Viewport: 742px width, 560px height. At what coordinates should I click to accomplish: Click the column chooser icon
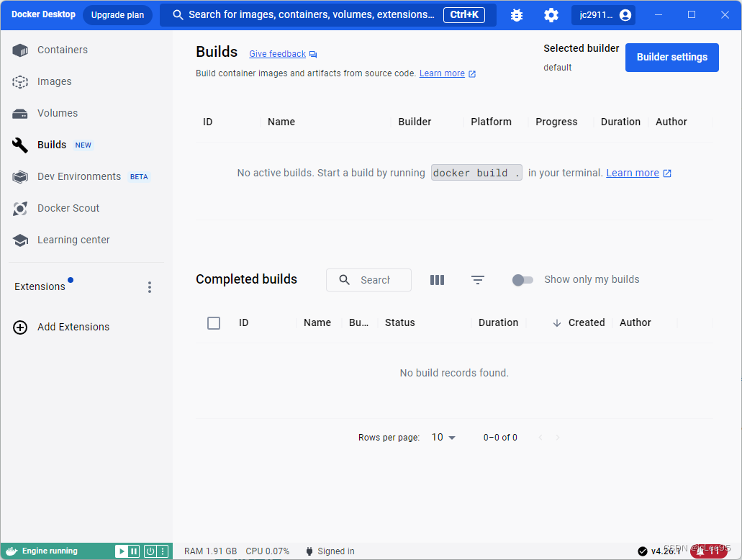click(x=438, y=280)
